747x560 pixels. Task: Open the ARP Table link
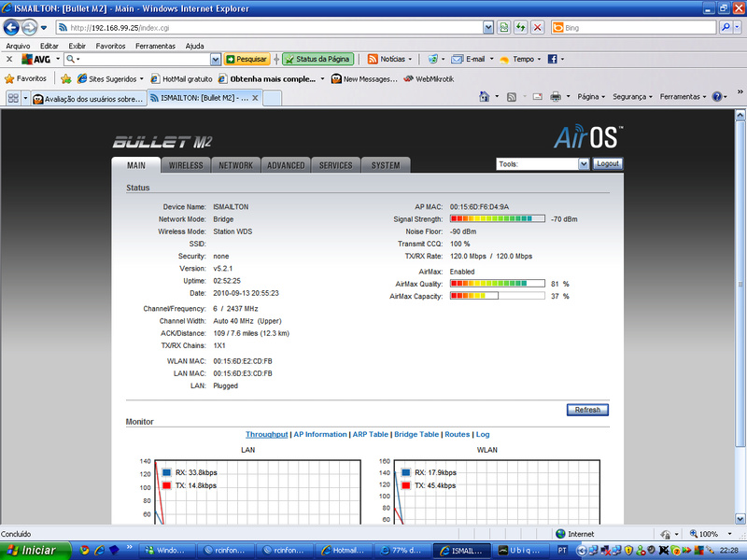click(370, 434)
